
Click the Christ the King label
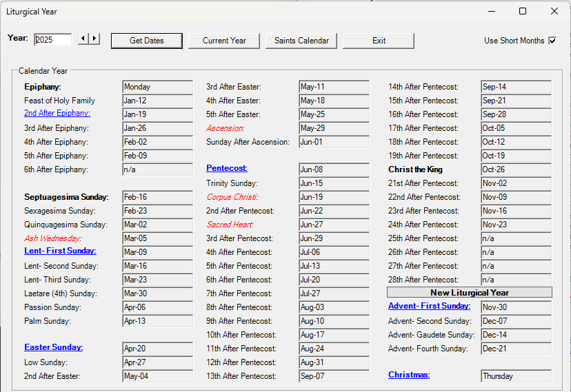pos(416,169)
